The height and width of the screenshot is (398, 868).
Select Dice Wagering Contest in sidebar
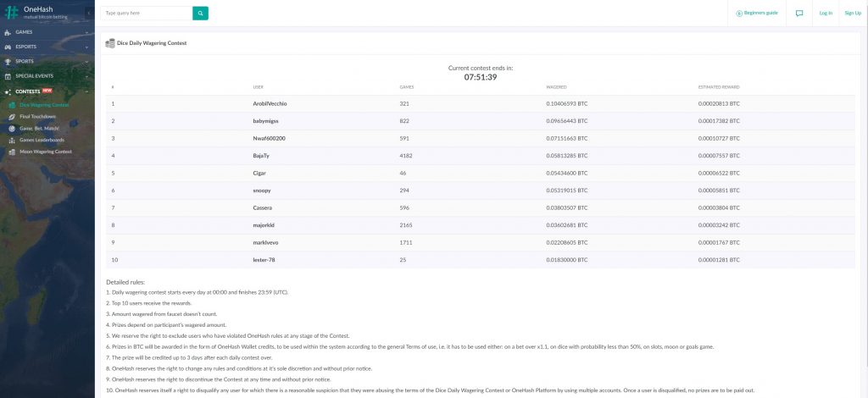tap(44, 105)
